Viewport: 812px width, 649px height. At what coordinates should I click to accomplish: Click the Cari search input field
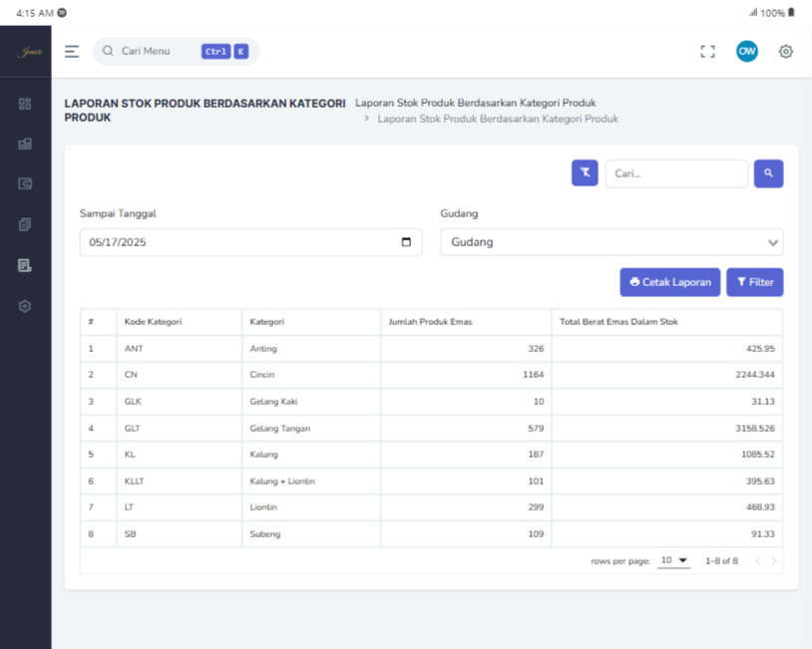676,173
